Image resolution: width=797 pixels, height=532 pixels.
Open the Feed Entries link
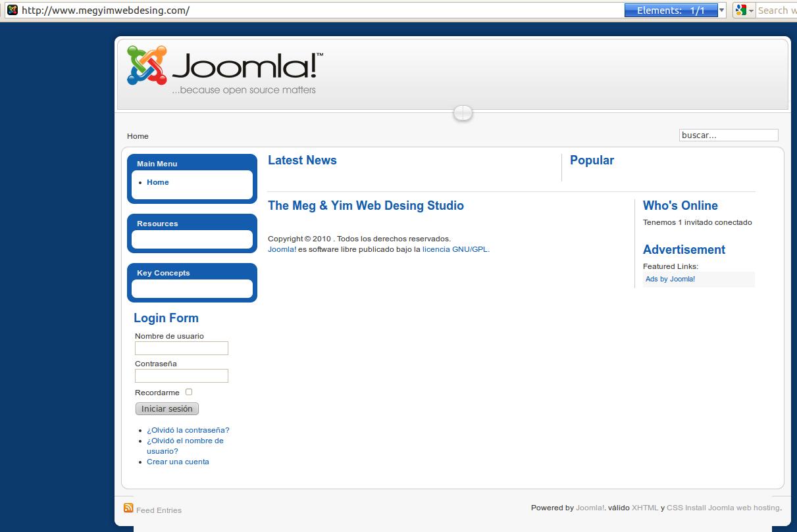click(159, 510)
